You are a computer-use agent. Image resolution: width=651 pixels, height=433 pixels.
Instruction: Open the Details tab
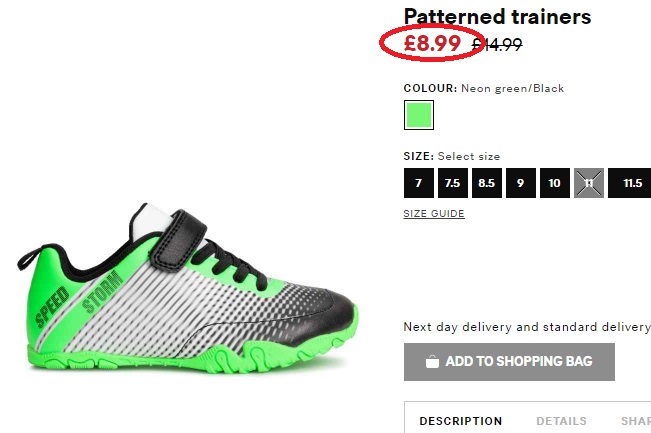click(561, 421)
